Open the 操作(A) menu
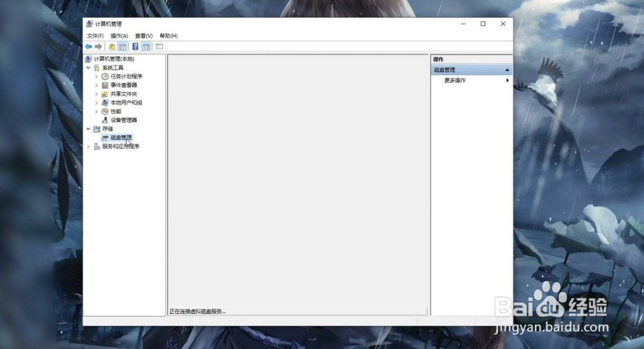Screen dimensions: 644x349 (119, 36)
